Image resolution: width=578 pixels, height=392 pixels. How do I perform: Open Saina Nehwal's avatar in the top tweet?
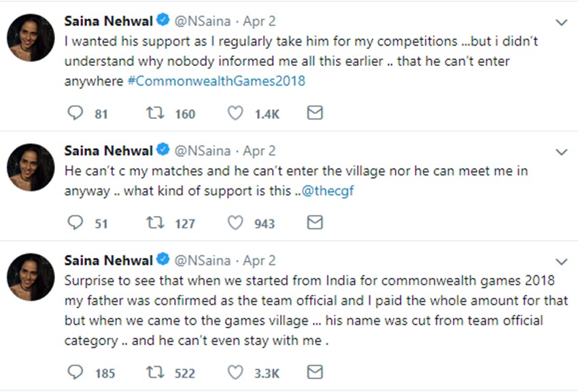tap(31, 37)
